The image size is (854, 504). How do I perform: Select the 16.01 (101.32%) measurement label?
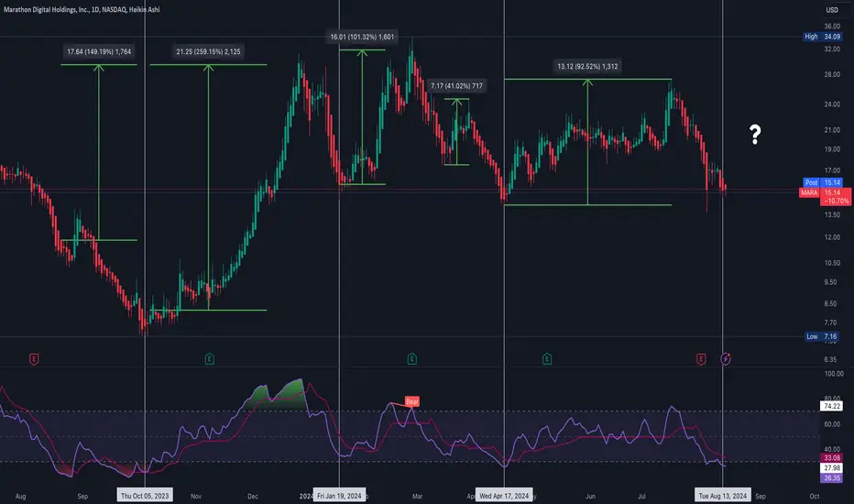coord(362,37)
